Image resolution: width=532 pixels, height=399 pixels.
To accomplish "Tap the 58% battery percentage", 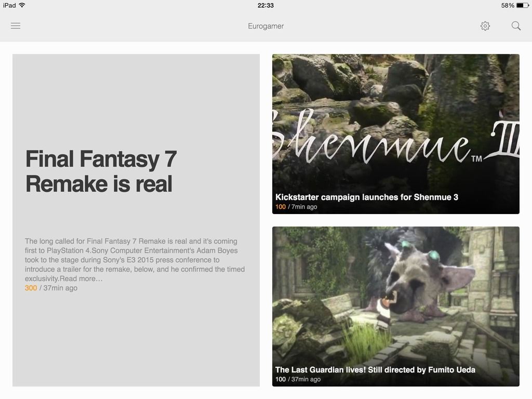I will [x=508, y=5].
